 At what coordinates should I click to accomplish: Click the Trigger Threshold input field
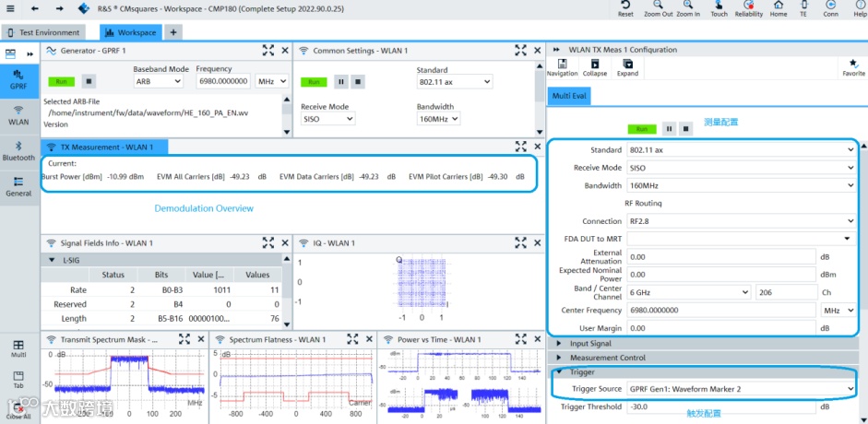[720, 406]
